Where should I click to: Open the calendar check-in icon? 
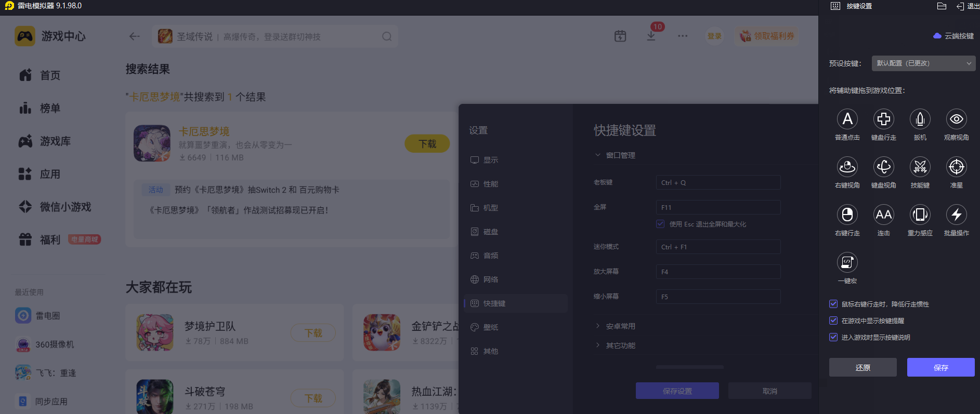coord(620,36)
